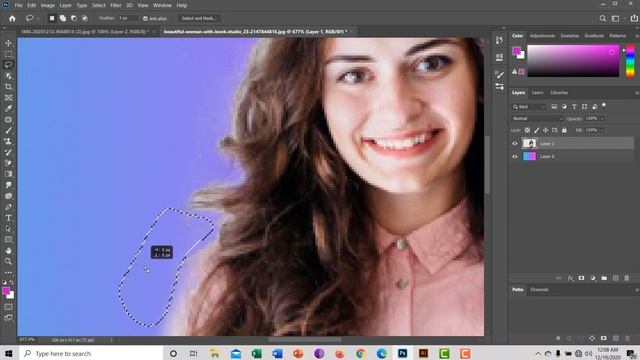This screenshot has width=640, height=360.
Task: Select the Crop tool
Action: point(8,87)
